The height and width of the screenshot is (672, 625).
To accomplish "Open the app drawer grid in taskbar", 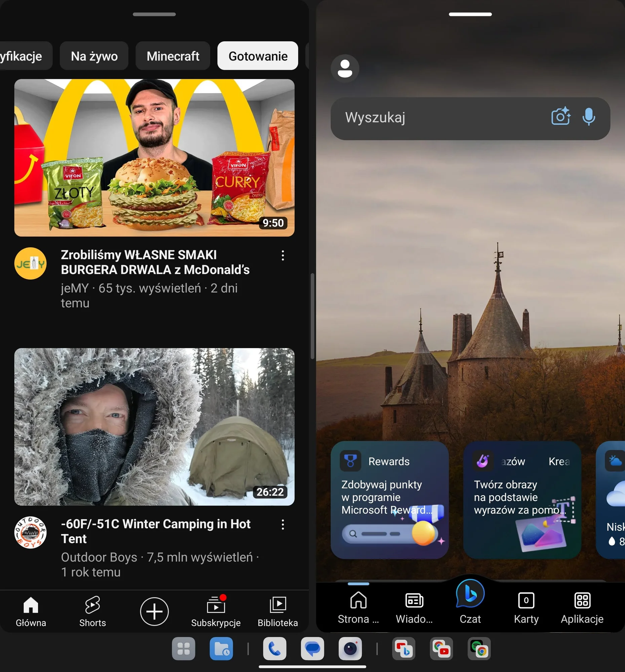I will click(x=183, y=648).
